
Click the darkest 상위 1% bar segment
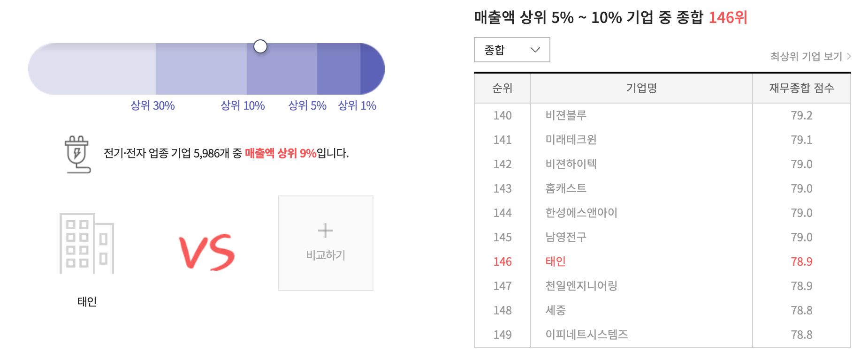tap(372, 69)
